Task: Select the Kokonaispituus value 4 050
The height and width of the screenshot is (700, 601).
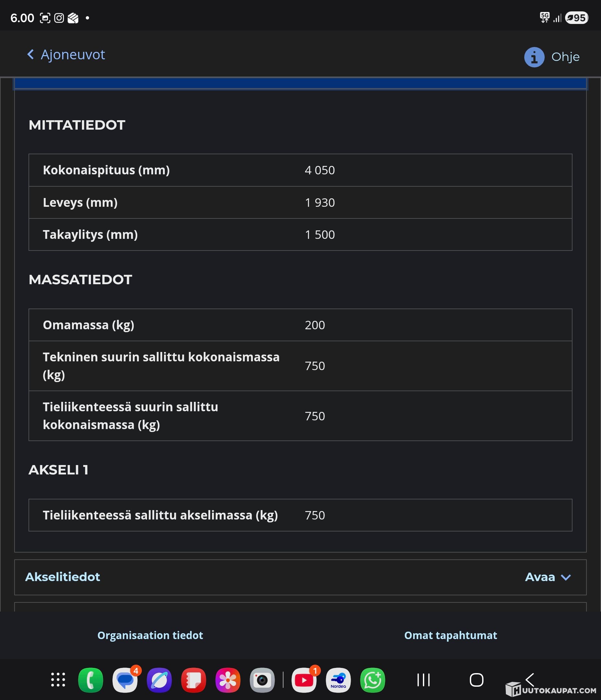Action: point(319,170)
